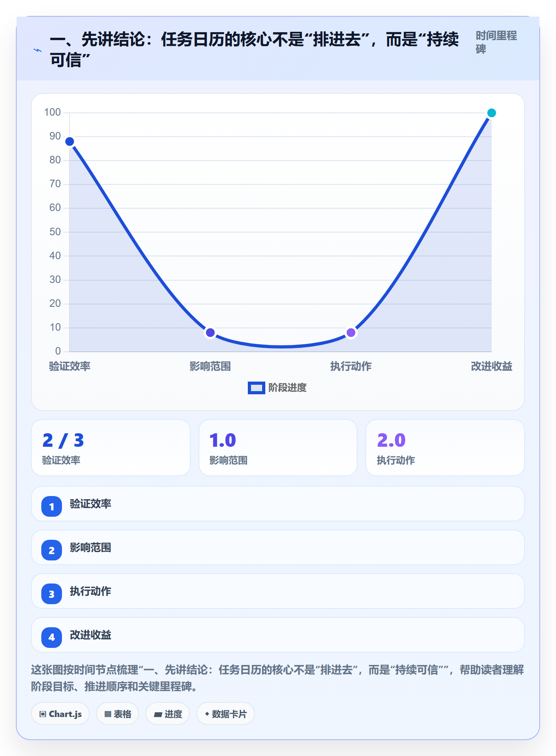Click the lightning bolt icon beside the title

click(x=38, y=50)
